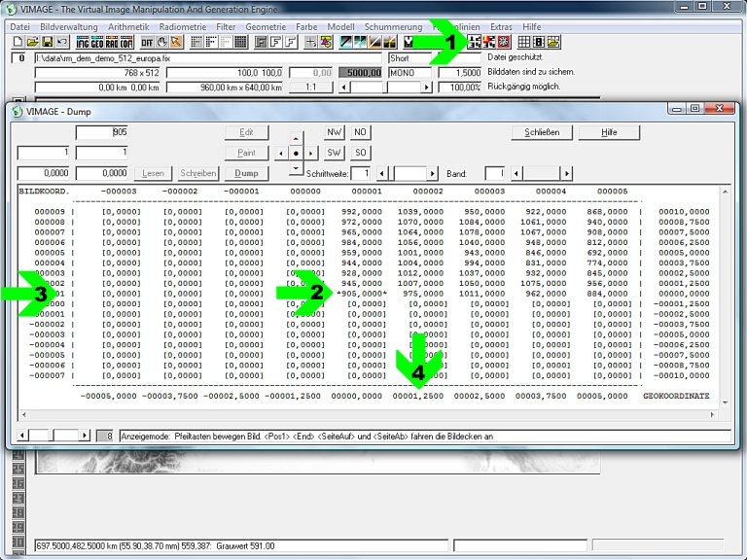Click the Hilfe button in Dump window
The image size is (747, 560).
tap(609, 132)
